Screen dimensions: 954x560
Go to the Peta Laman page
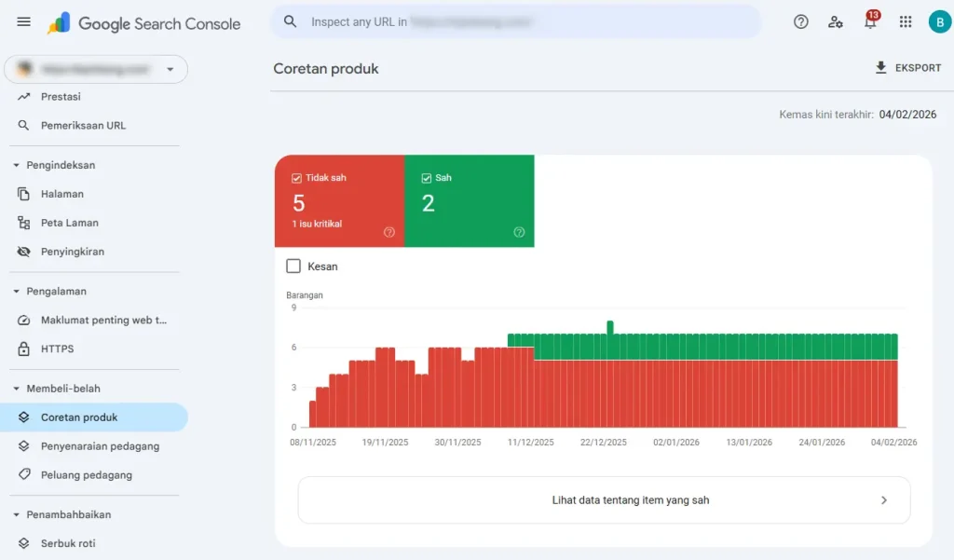pyautogui.click(x=69, y=223)
